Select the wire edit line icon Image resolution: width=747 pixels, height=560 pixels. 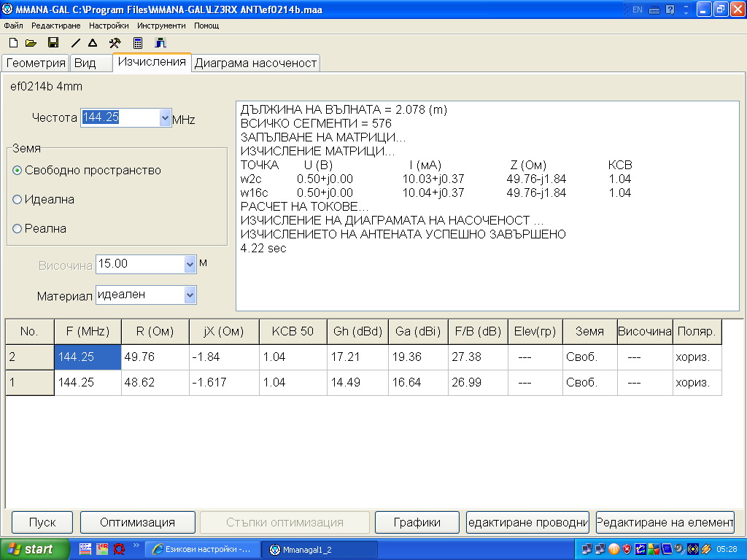click(76, 43)
